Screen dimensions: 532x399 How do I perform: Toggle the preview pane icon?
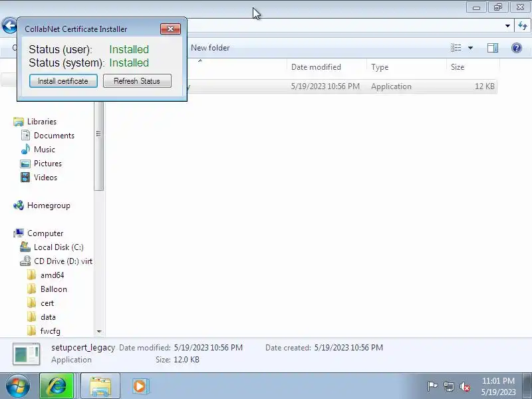click(493, 48)
